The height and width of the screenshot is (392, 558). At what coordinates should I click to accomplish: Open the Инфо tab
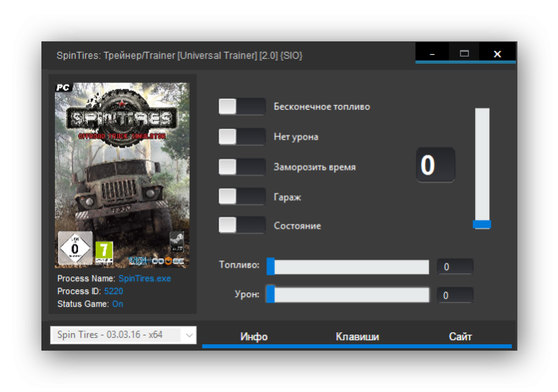tap(253, 336)
